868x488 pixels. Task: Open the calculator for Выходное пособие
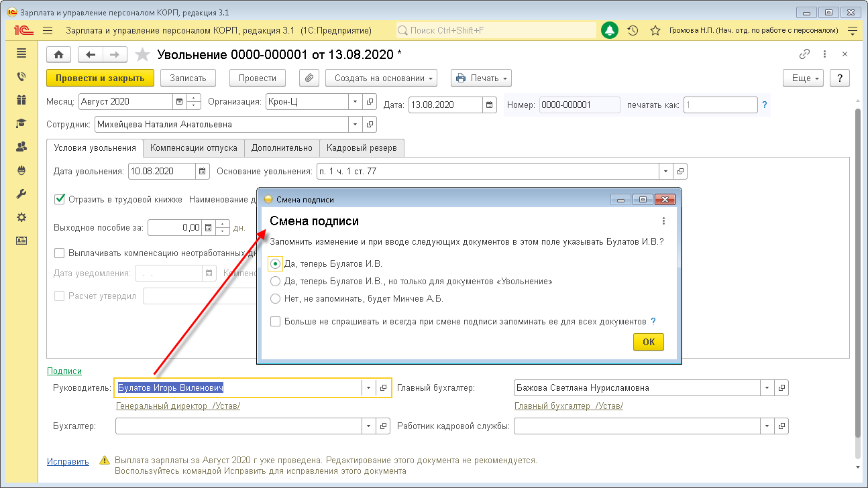click(209, 227)
